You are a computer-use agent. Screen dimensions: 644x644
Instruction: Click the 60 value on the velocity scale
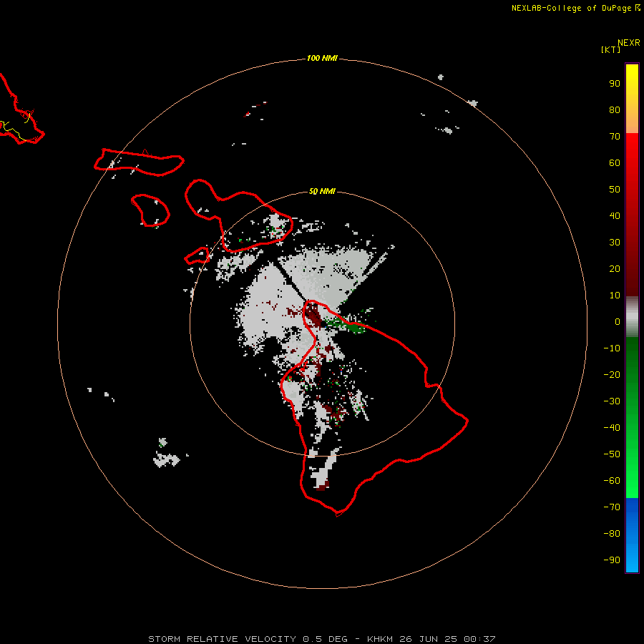point(615,163)
